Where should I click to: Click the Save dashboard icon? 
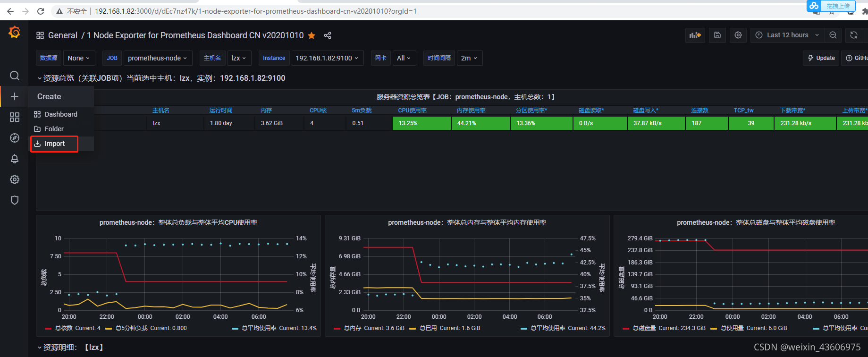(717, 35)
